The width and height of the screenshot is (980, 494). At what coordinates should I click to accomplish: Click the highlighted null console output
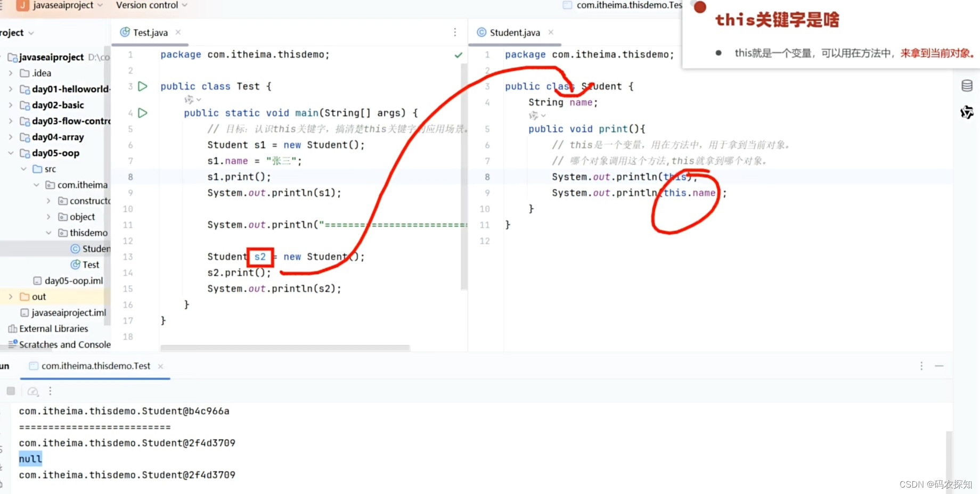[x=30, y=459]
